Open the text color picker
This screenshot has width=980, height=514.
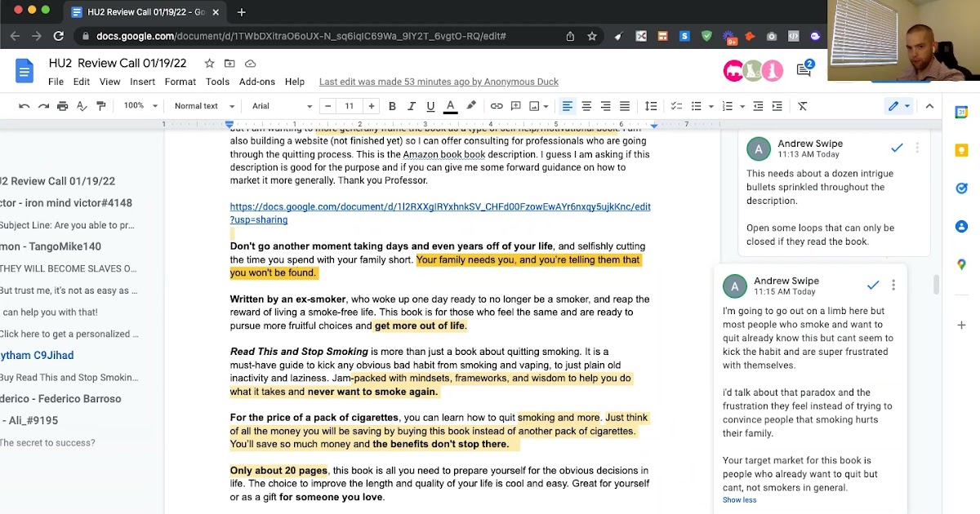[450, 106]
